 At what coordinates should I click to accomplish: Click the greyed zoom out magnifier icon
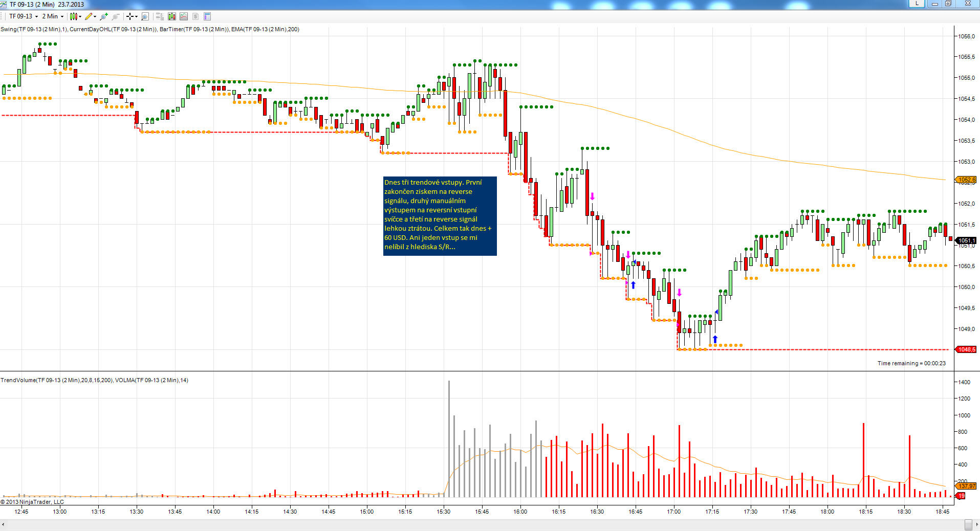(x=116, y=16)
